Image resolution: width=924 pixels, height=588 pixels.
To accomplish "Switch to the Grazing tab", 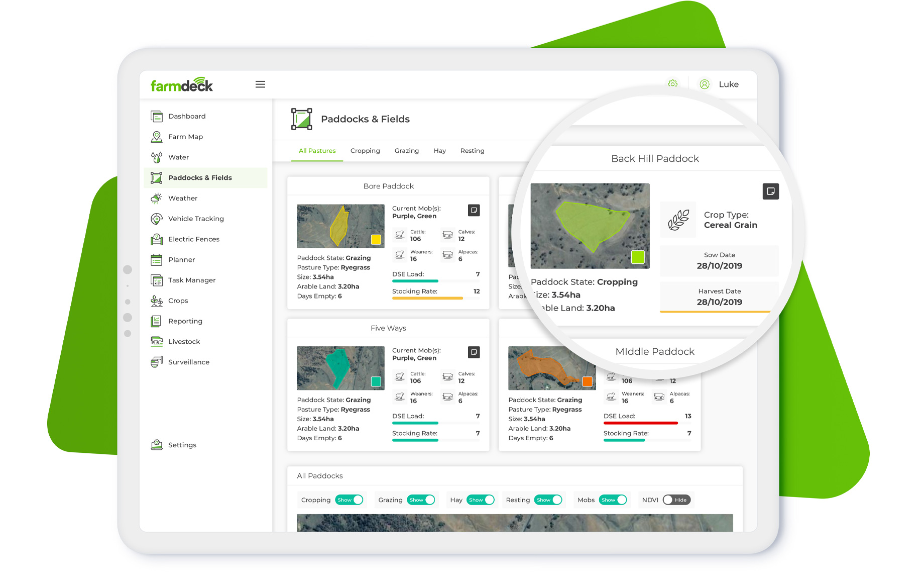I will coord(406,151).
